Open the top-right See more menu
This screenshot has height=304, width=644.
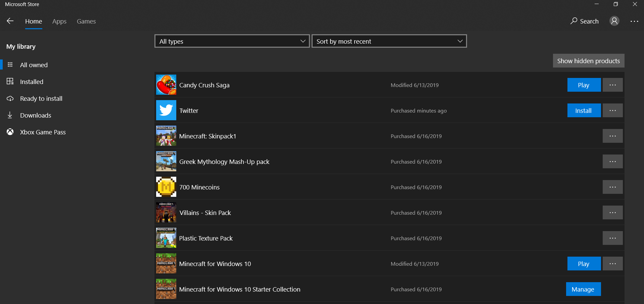coord(634,21)
